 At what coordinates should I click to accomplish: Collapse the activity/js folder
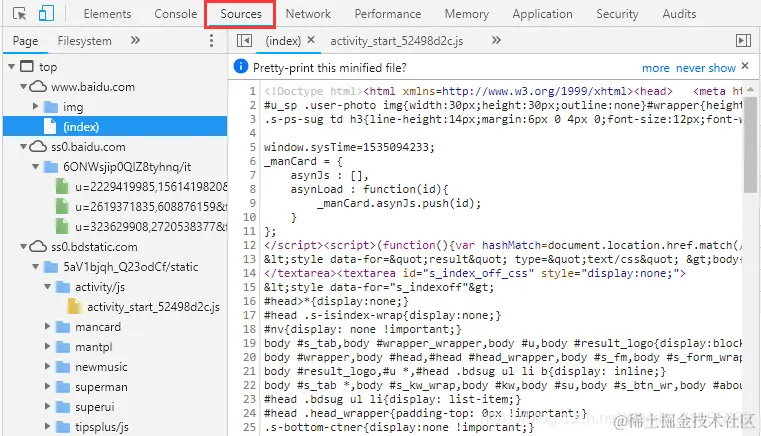[x=48, y=286]
